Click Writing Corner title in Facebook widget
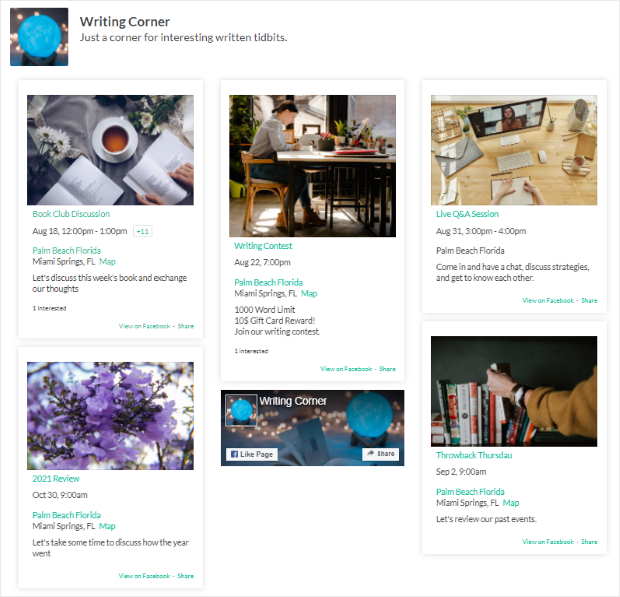Viewport: 620px width, 597px height. [293, 401]
